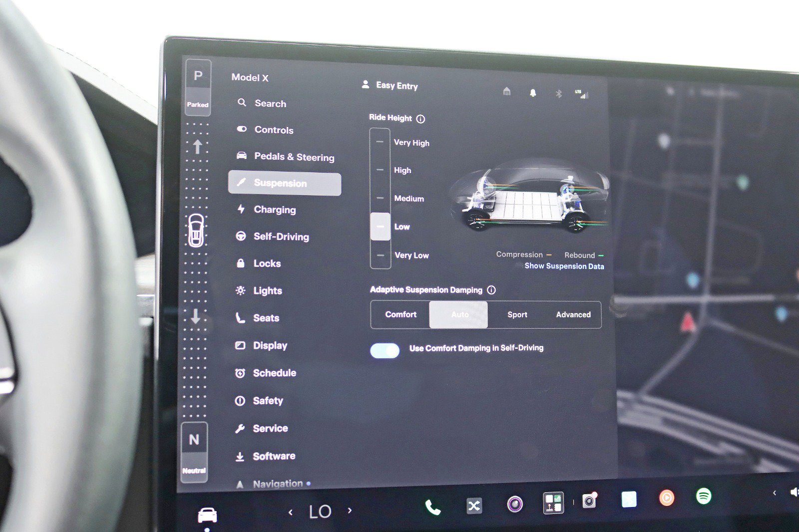799x532 pixels.
Task: Open the Seats settings
Action: [258, 318]
